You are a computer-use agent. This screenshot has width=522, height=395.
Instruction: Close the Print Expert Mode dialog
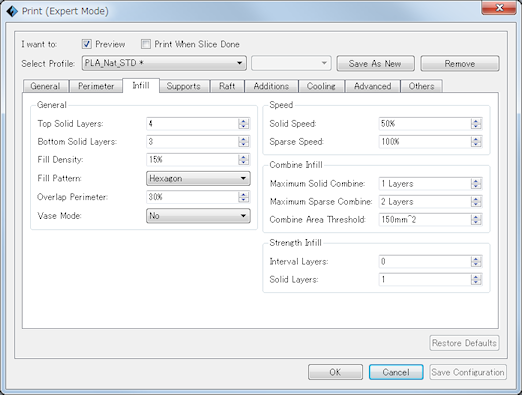tap(499, 7)
